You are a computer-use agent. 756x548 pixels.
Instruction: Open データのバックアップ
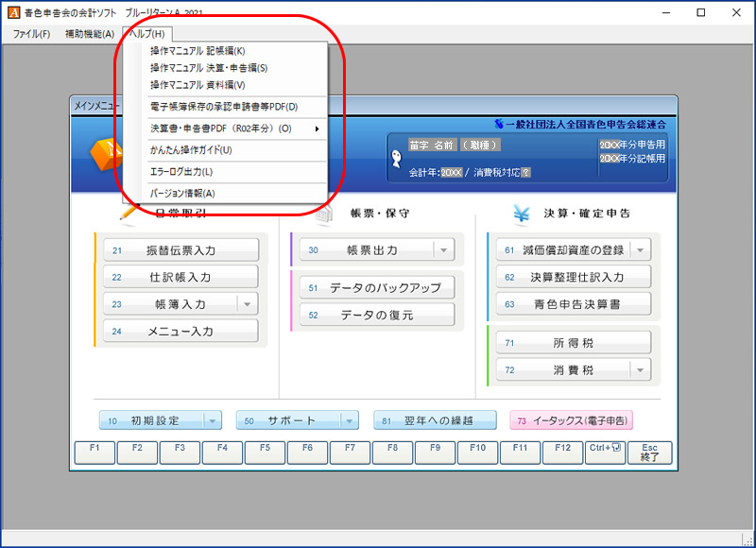pyautogui.click(x=376, y=287)
